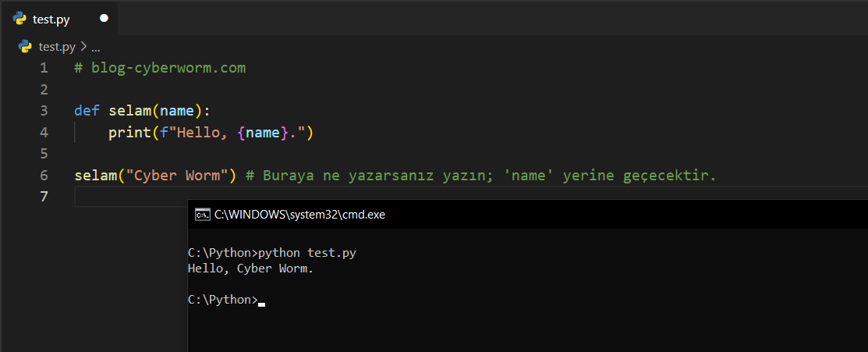The image size is (868, 352).
Task: Click line number 1 in the gutter
Action: click(x=44, y=68)
